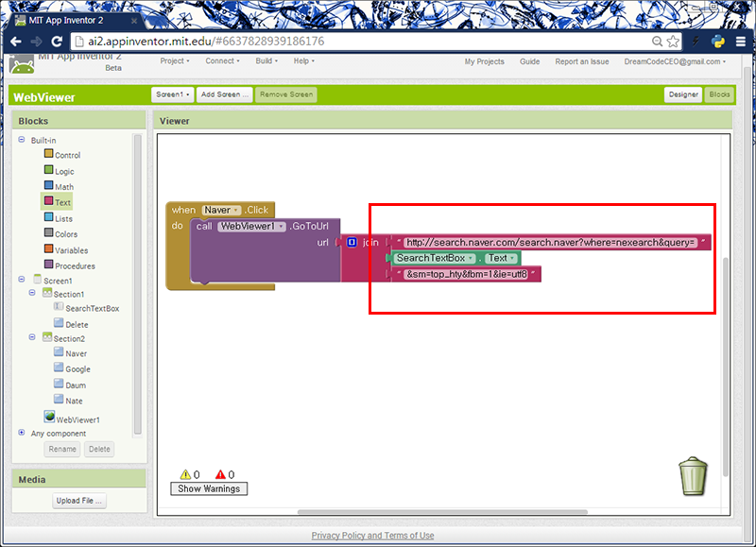Select the SearchTextBox component in tree
The height and width of the screenshot is (547, 756).
tap(86, 307)
